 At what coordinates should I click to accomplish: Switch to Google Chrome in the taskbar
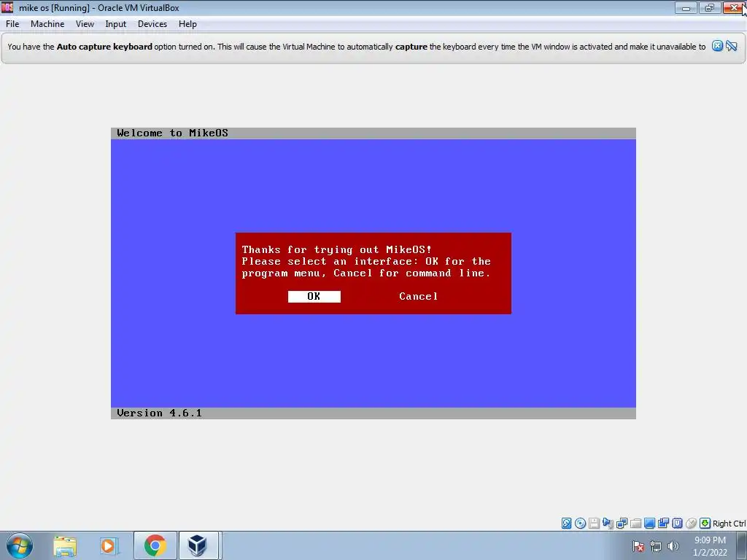[155, 545]
